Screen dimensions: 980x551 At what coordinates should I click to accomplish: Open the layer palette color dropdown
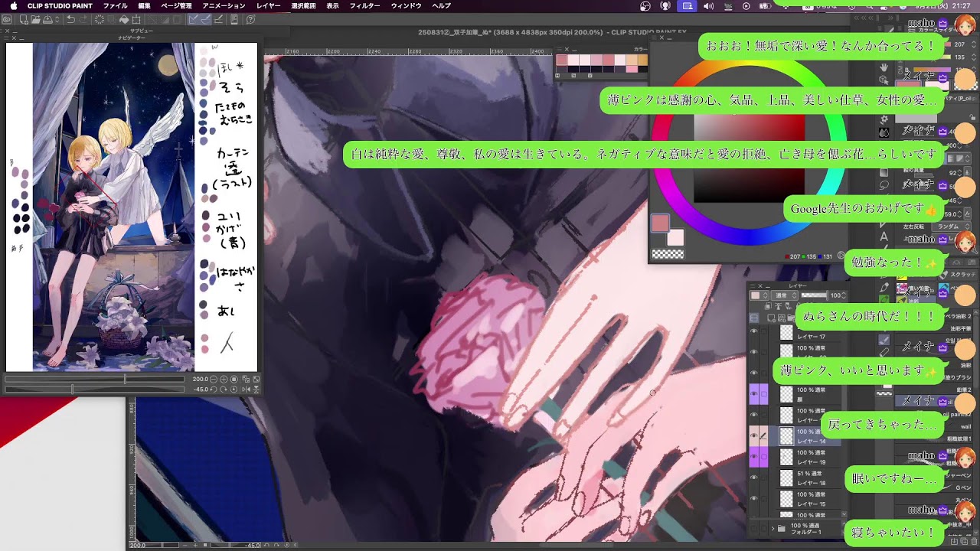pos(759,295)
